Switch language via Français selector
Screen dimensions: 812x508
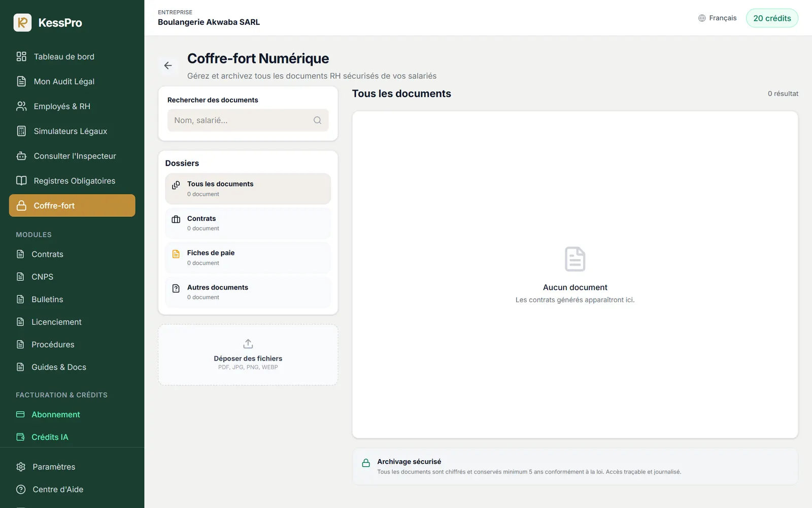[718, 18]
